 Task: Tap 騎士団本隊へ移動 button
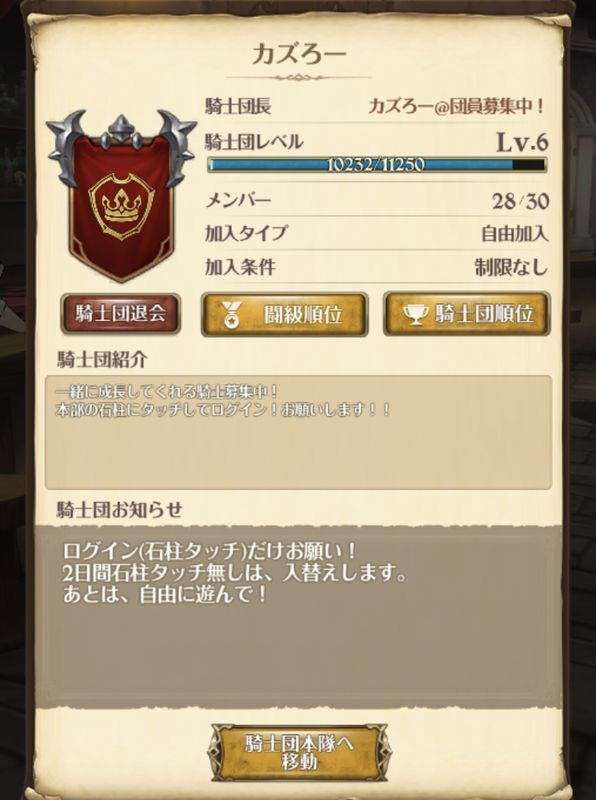[299, 753]
